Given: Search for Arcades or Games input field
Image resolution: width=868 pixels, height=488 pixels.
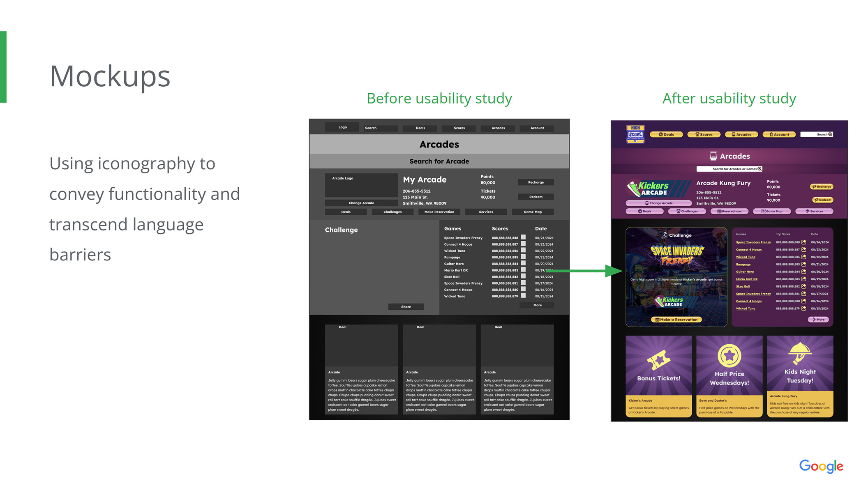Looking at the screenshot, I should coord(729,169).
